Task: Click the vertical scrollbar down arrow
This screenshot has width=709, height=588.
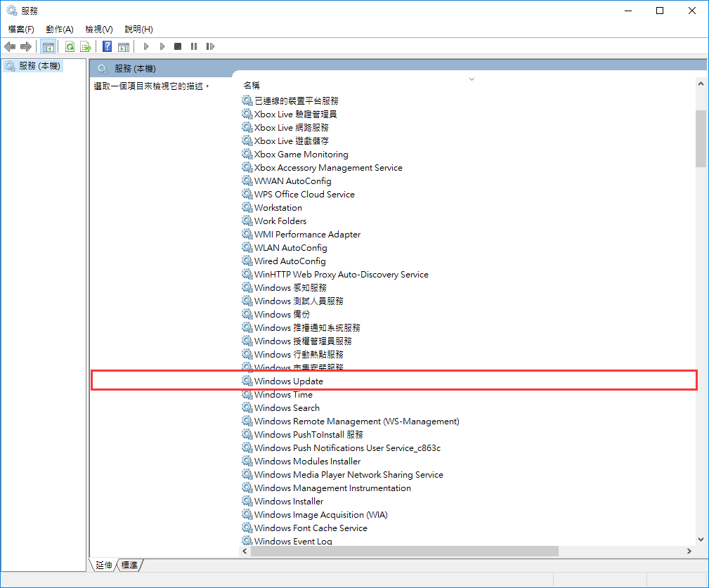Action: click(701, 538)
